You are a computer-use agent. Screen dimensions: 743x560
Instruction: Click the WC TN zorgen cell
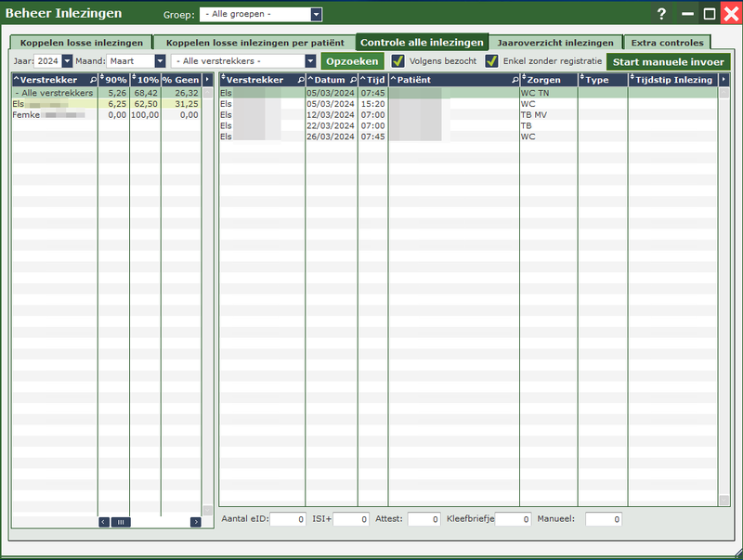pos(549,93)
